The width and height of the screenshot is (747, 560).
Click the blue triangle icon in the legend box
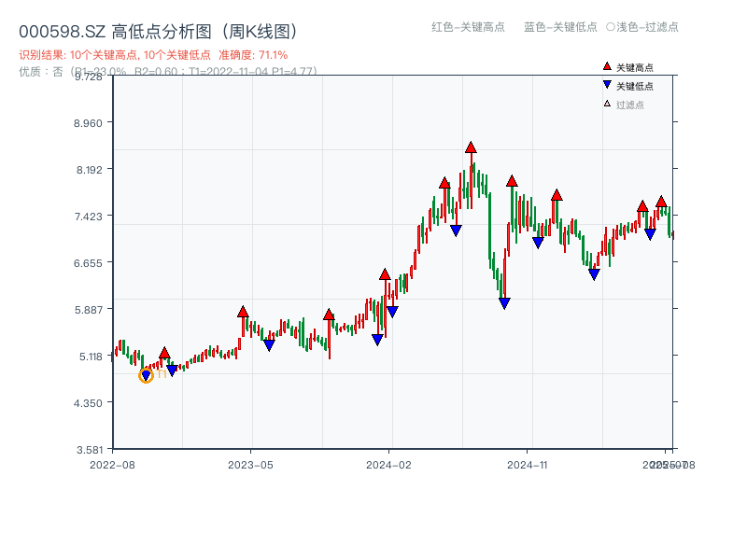click(607, 85)
